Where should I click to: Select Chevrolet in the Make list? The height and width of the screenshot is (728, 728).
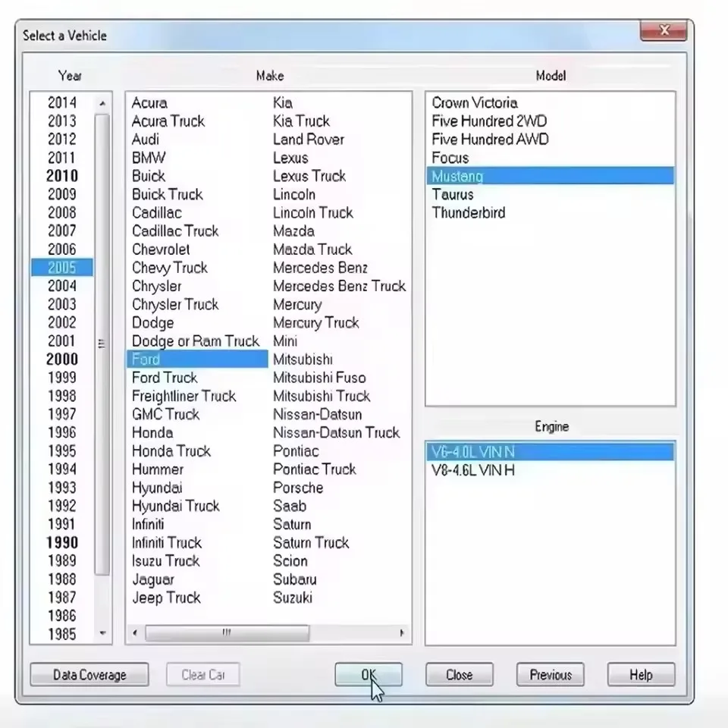[161, 249]
